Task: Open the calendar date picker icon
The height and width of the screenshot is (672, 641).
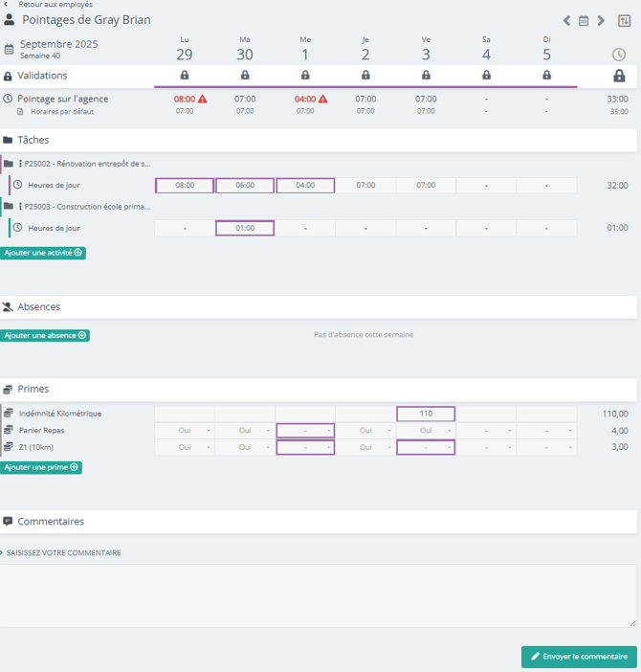Action: click(x=584, y=20)
